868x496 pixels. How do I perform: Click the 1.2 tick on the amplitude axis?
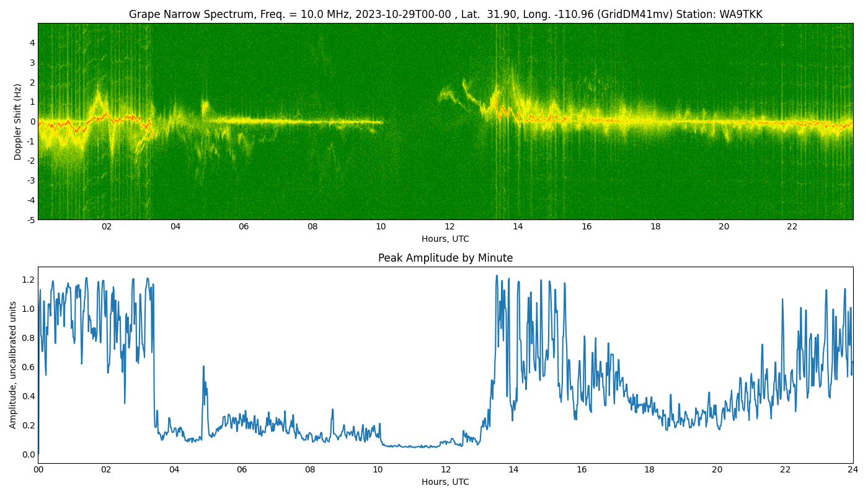29,280
